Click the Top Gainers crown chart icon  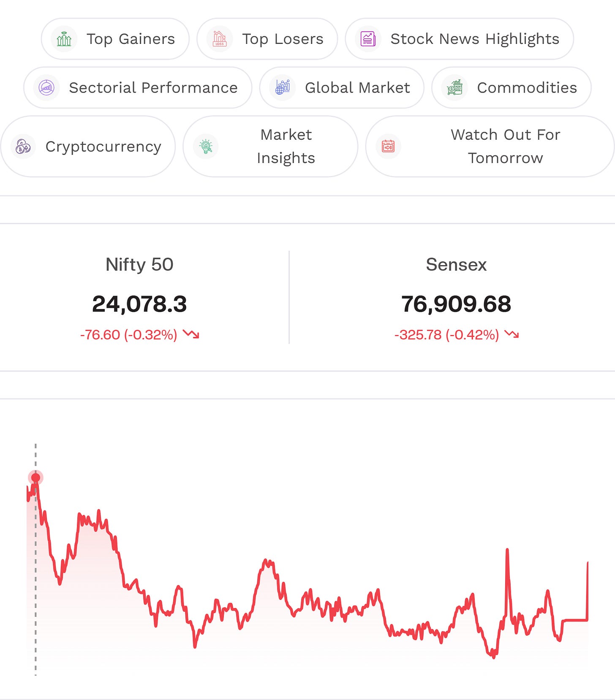pos(64,39)
